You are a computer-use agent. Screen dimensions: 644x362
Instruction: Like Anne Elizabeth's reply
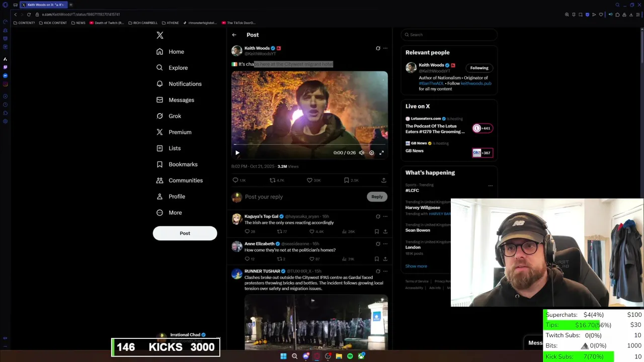(314, 259)
